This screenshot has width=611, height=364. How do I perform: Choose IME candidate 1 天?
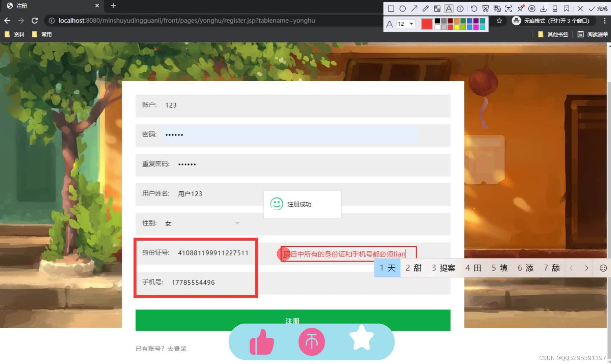(x=387, y=268)
